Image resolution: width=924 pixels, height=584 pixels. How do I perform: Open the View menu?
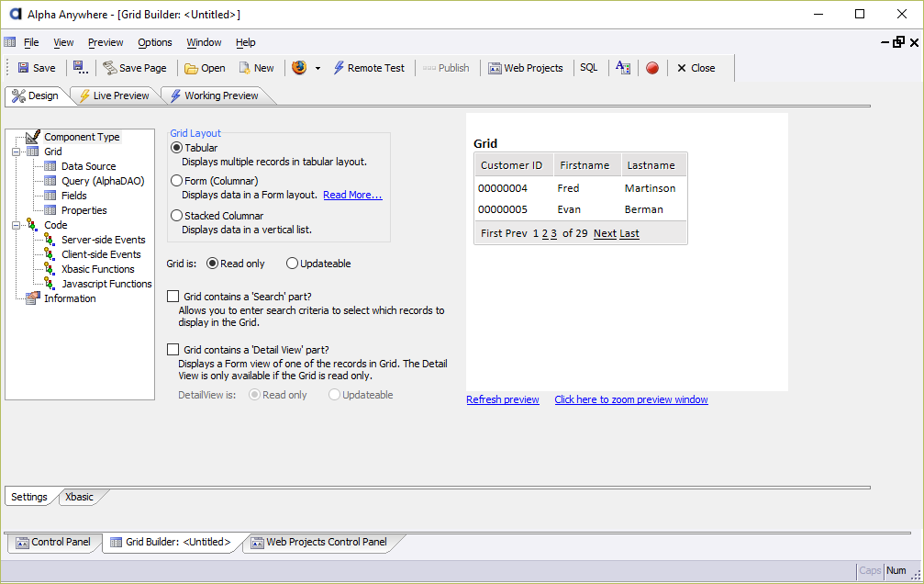pyautogui.click(x=63, y=42)
